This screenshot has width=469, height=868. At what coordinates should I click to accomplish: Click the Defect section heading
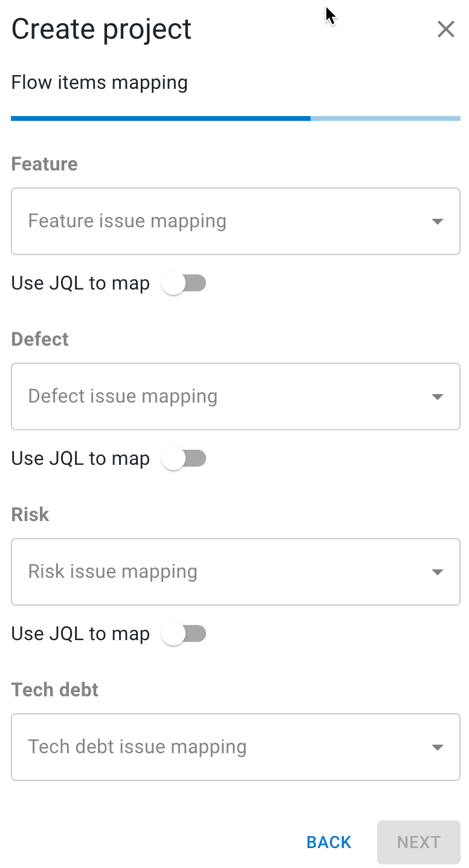coord(39,339)
